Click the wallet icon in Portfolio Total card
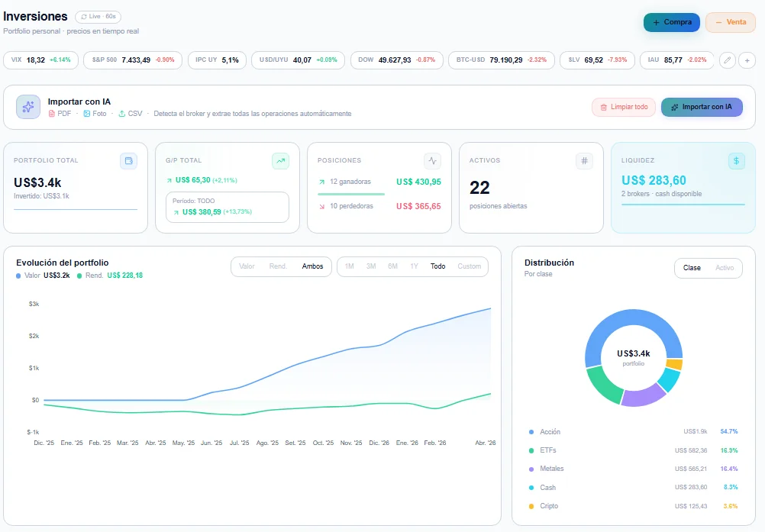 tap(128, 161)
